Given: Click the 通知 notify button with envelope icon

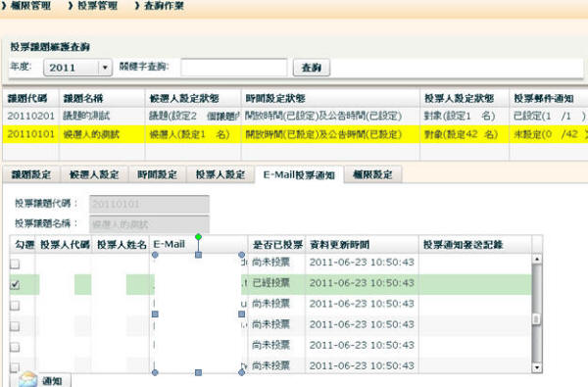Looking at the screenshot, I should (x=44, y=380).
